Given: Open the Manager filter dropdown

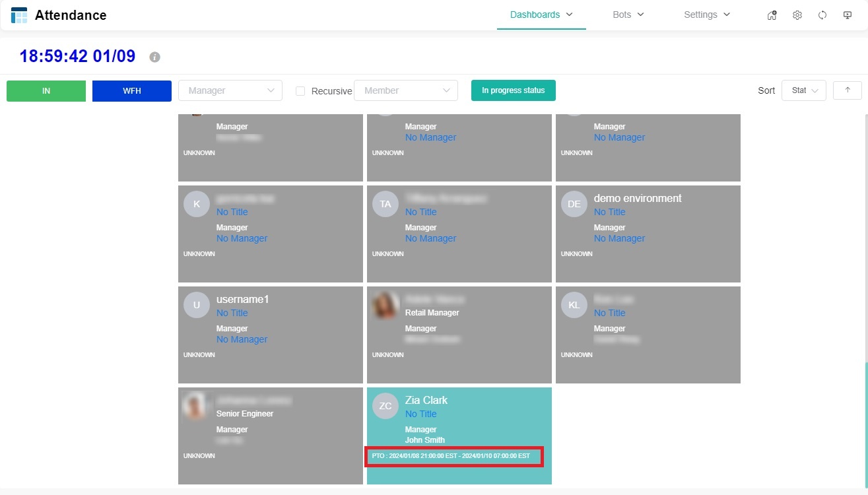Looking at the screenshot, I should (230, 90).
